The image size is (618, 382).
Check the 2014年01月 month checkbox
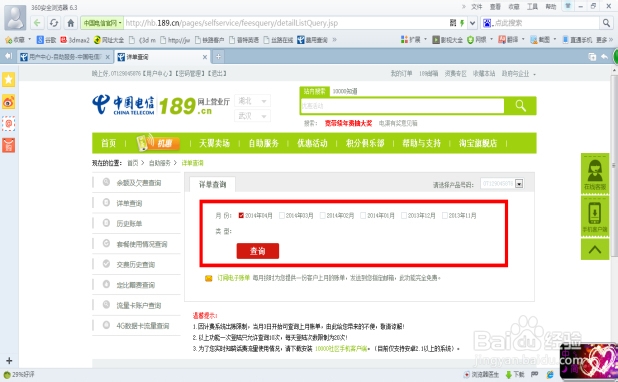[363, 215]
